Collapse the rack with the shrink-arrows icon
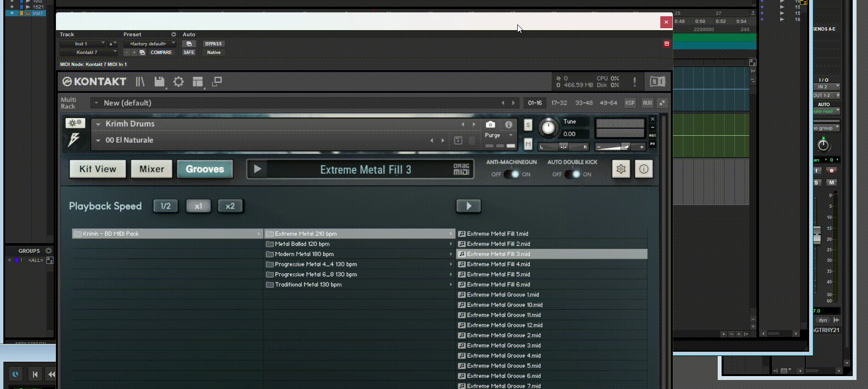 [x=662, y=103]
